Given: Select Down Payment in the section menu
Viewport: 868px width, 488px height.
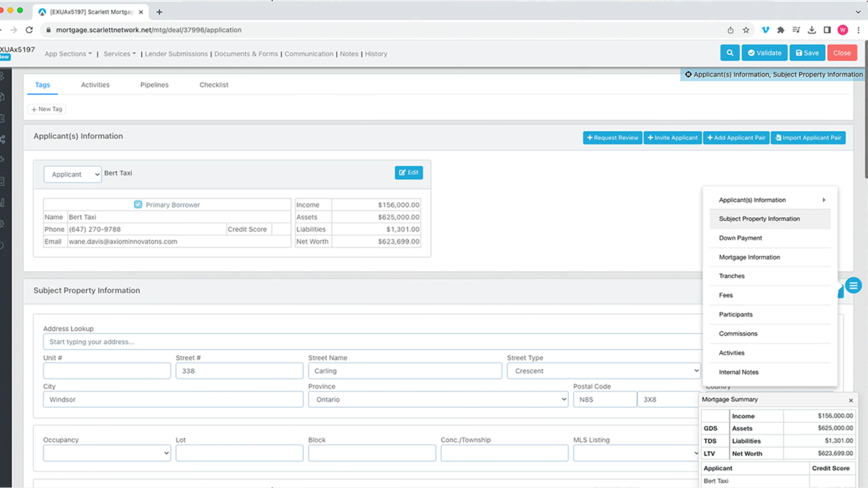Looking at the screenshot, I should 740,238.
